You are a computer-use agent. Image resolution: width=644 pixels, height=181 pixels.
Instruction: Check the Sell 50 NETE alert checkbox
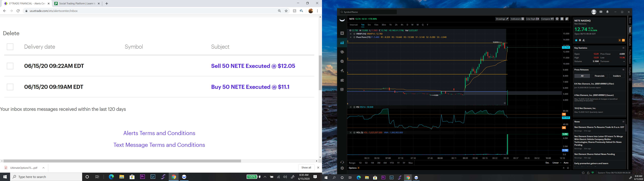pyautogui.click(x=10, y=66)
